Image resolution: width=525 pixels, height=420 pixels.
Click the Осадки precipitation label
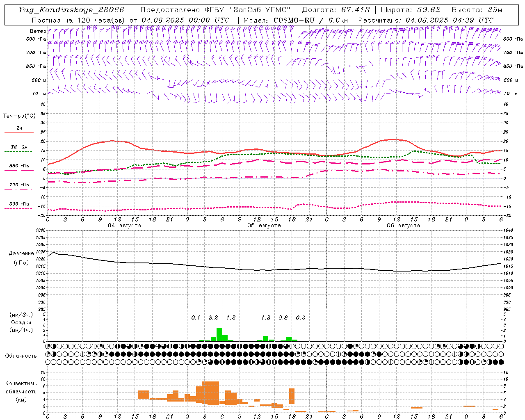pyautogui.click(x=21, y=322)
